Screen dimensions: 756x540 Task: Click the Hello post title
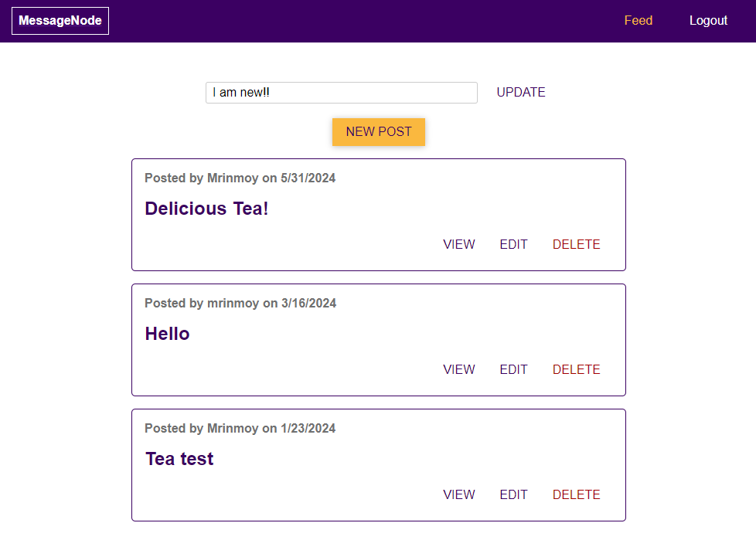(167, 334)
